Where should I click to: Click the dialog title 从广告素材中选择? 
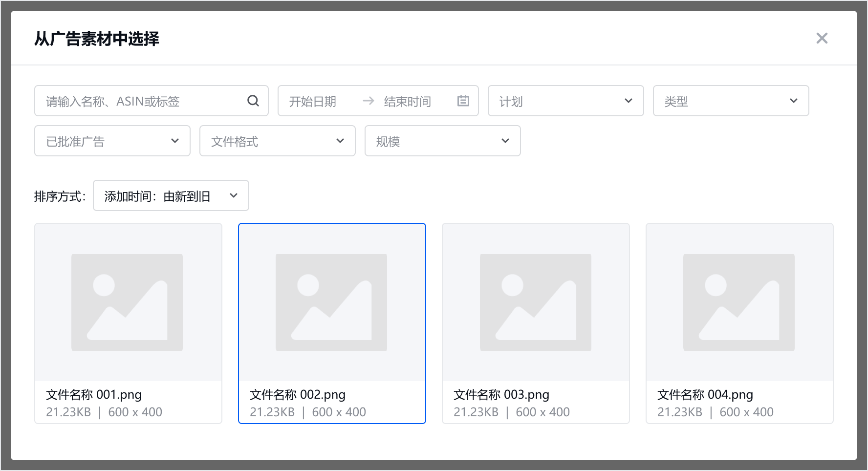(97, 39)
